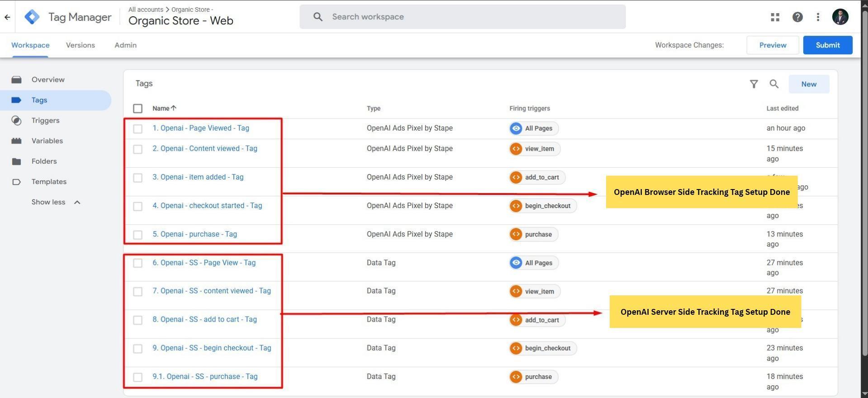Open the 9.1. Openai - SS - purchase - Tag link
The width and height of the screenshot is (868, 398).
(x=205, y=377)
